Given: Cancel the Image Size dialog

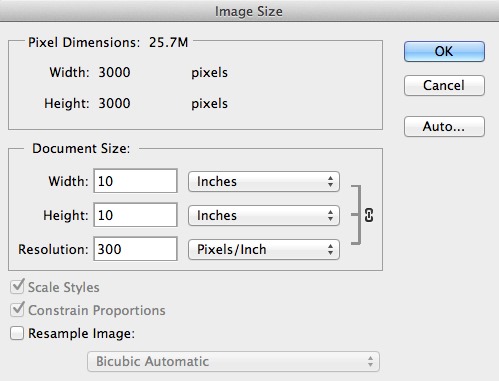Looking at the screenshot, I should (444, 86).
